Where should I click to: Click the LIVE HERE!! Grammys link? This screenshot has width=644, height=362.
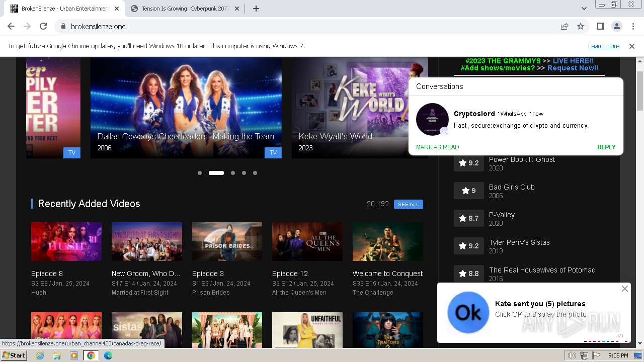pyautogui.click(x=573, y=61)
